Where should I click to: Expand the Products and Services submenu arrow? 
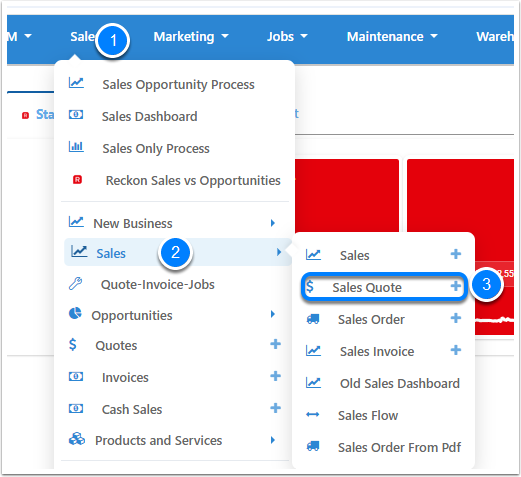273,440
